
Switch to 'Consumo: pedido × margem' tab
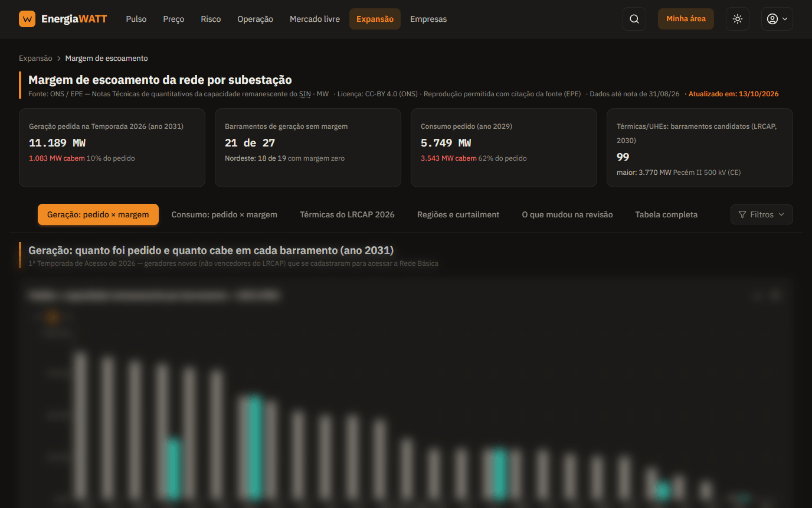pos(224,214)
